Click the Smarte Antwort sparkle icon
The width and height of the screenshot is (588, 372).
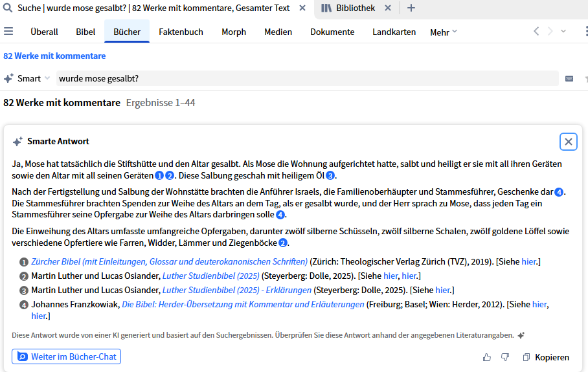pos(17,141)
